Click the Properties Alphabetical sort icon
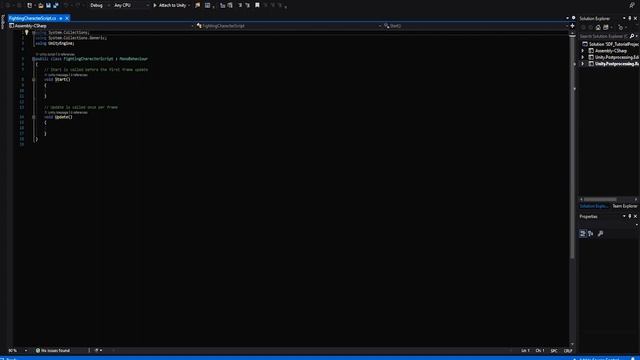The image size is (640, 360). pyautogui.click(x=591, y=233)
